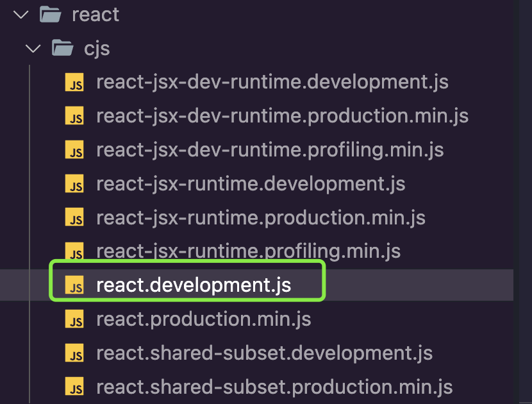Image resolution: width=532 pixels, height=404 pixels.
Task: Open react.production.min.js file
Action: pyautogui.click(x=204, y=319)
